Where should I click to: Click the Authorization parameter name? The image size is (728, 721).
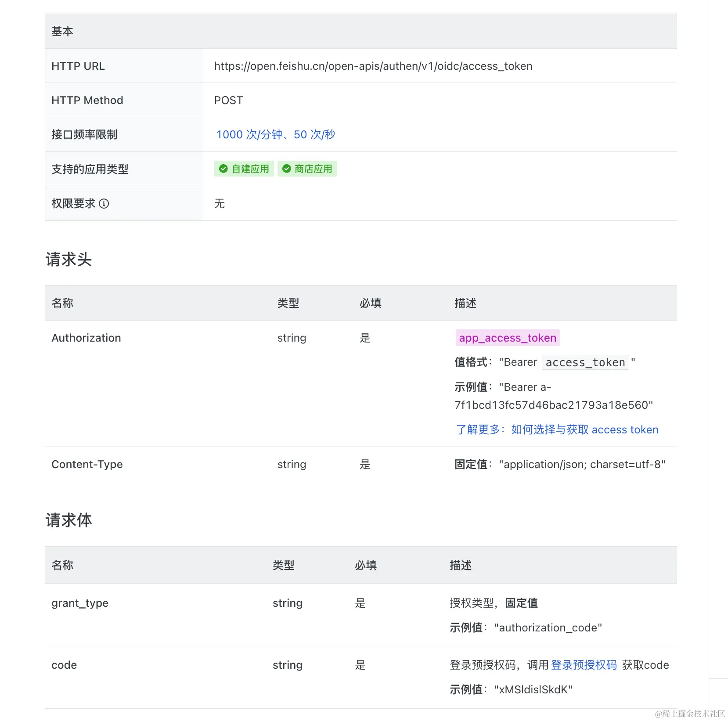coord(86,338)
